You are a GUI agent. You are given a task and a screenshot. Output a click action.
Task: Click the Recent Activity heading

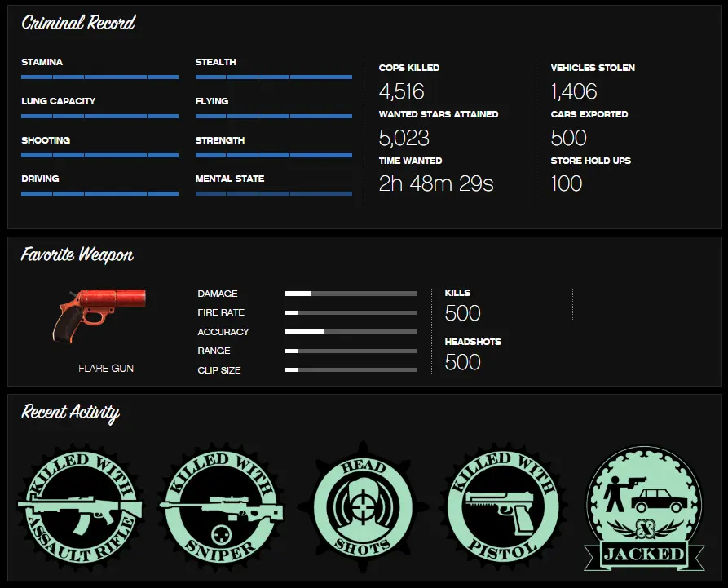pos(71,412)
